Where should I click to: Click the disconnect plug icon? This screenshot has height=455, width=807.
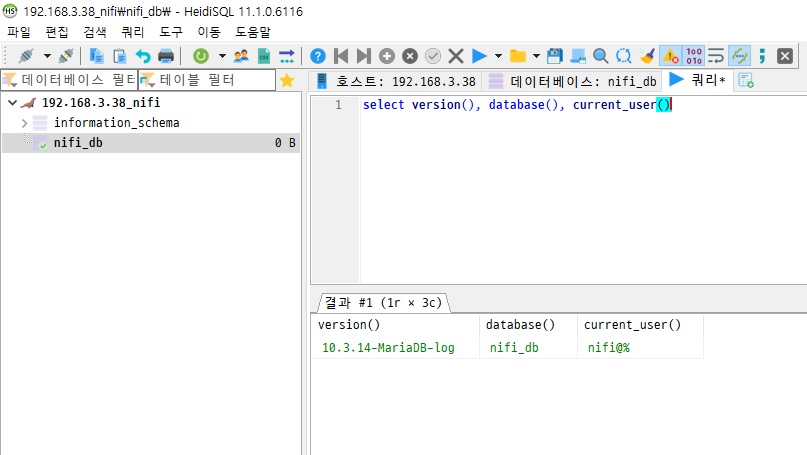click(x=66, y=56)
